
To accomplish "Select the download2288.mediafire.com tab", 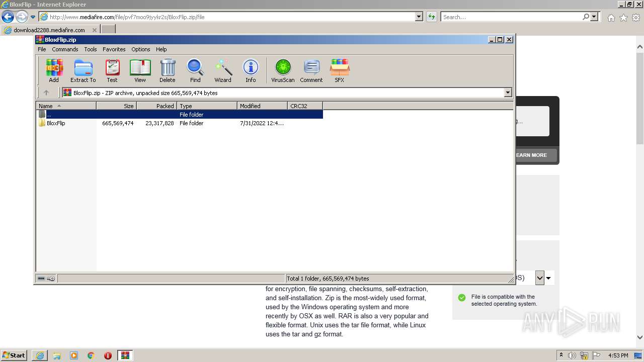I will click(x=49, y=30).
